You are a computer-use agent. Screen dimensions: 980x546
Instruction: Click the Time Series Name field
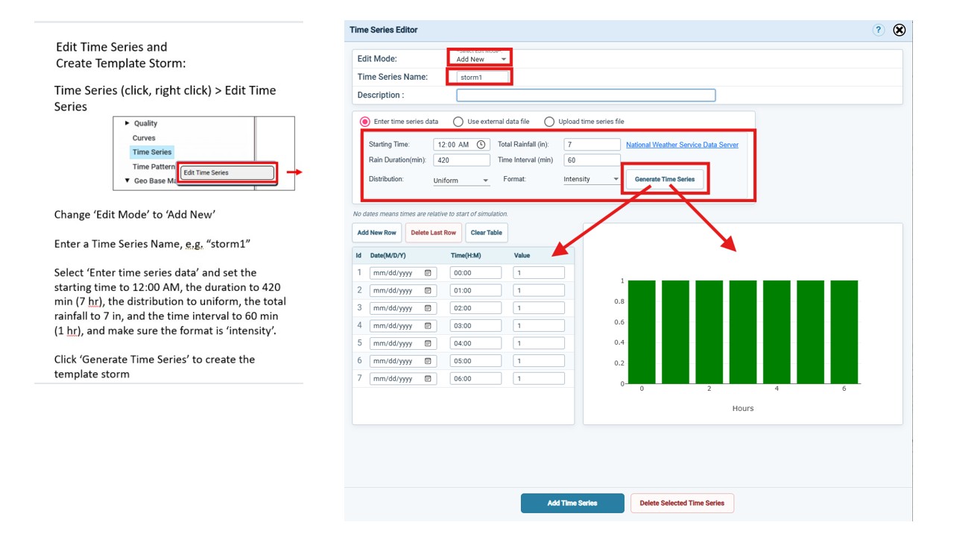tap(481, 77)
